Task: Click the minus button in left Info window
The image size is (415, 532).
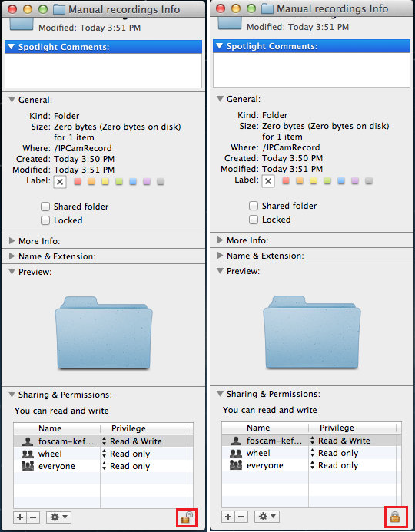Action: point(33,517)
